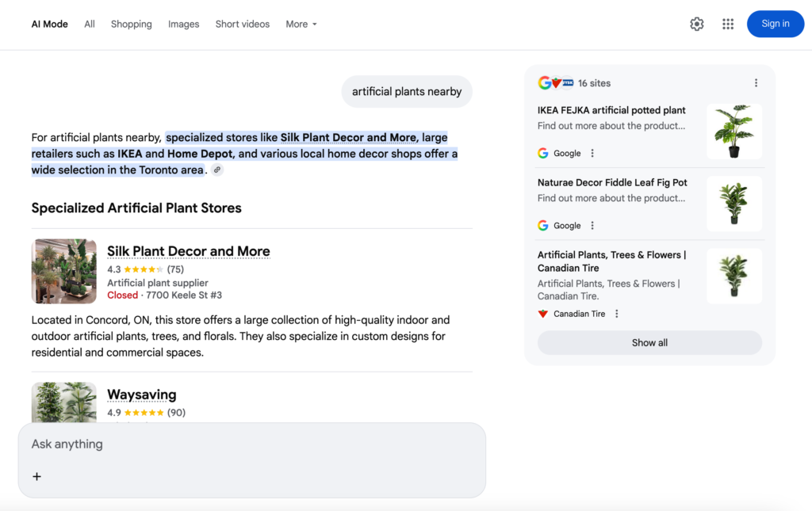
Task: Open options for Canadian Tire source
Action: click(x=617, y=314)
